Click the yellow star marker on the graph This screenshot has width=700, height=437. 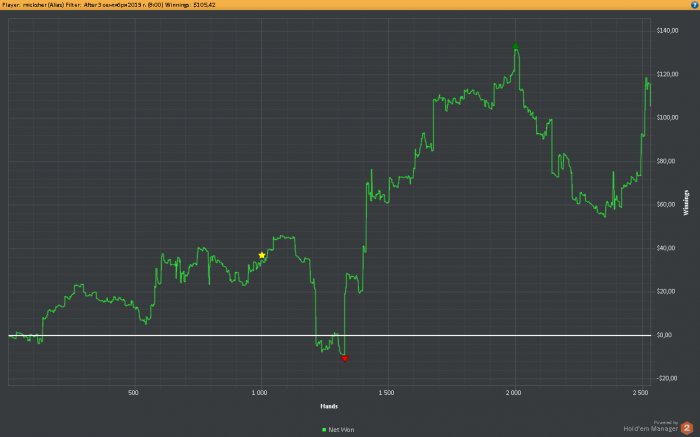coord(262,255)
